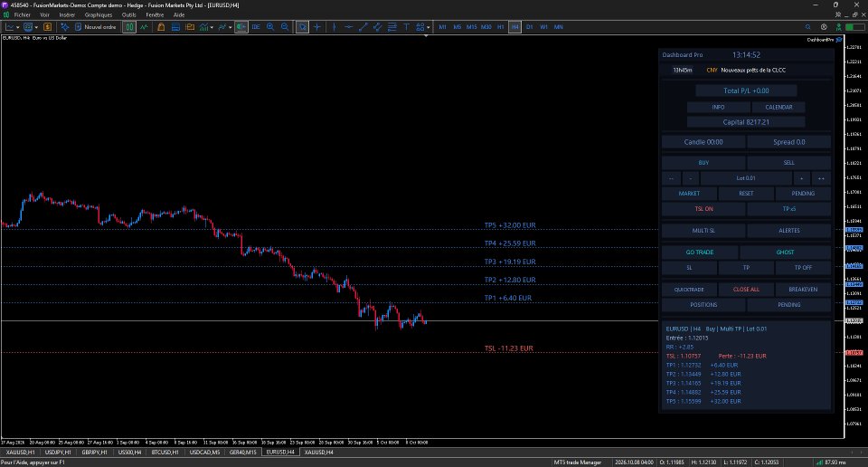Click the line chart type icon

click(x=144, y=26)
